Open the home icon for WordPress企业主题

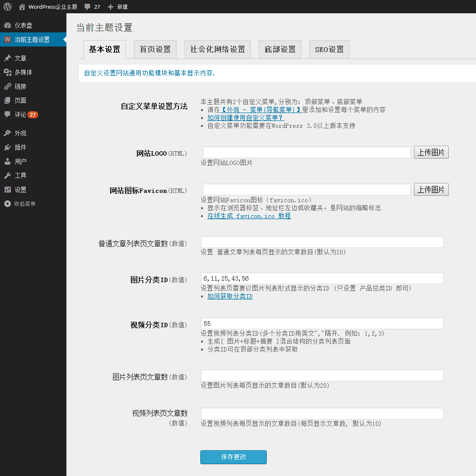(22, 6)
